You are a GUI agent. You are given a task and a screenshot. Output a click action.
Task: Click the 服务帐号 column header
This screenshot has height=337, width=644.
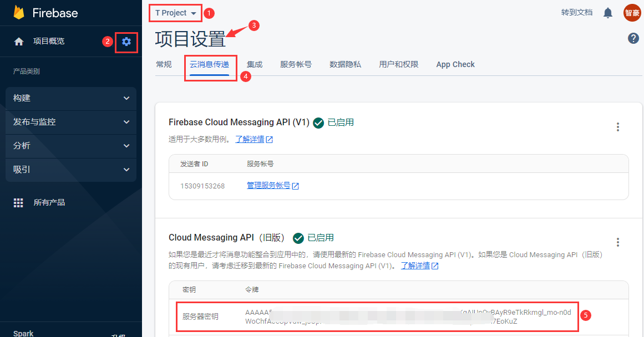[260, 164]
